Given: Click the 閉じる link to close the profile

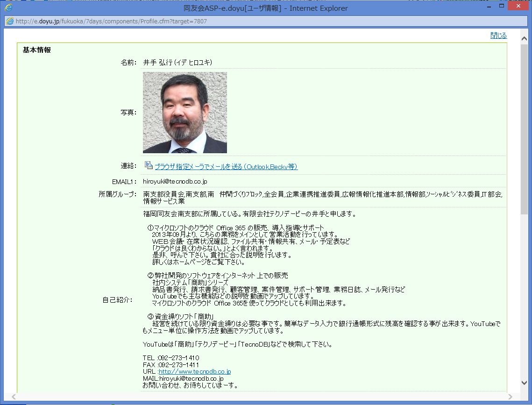Looking at the screenshot, I should [x=498, y=36].
